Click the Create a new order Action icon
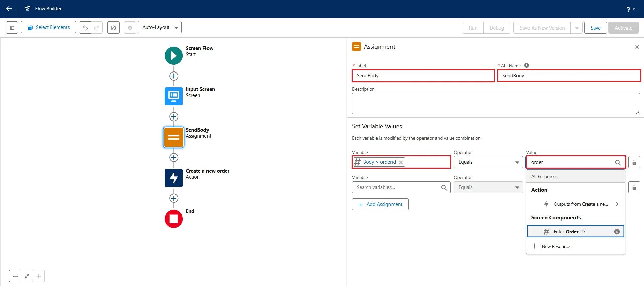Image resolution: width=644 pixels, height=286 pixels. pos(174,178)
